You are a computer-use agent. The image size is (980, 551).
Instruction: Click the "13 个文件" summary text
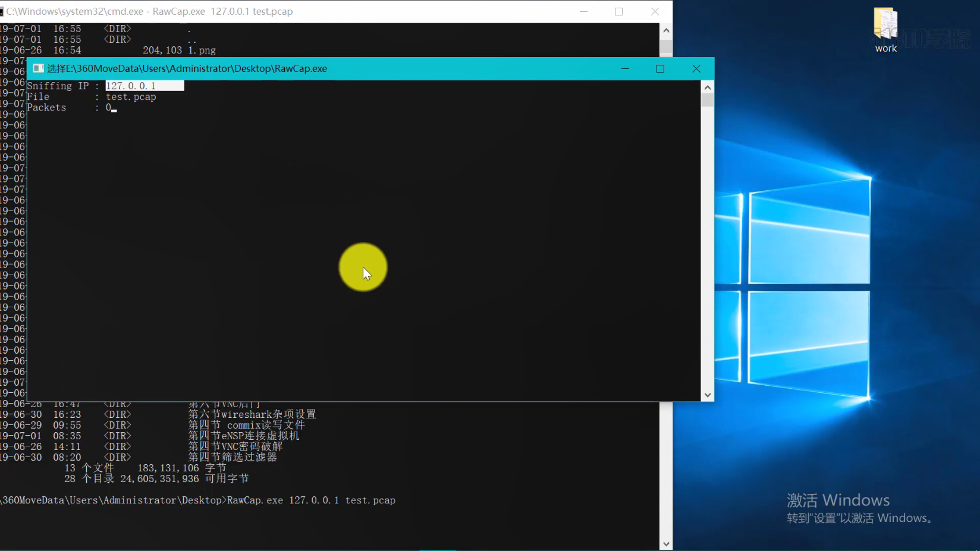click(x=89, y=468)
